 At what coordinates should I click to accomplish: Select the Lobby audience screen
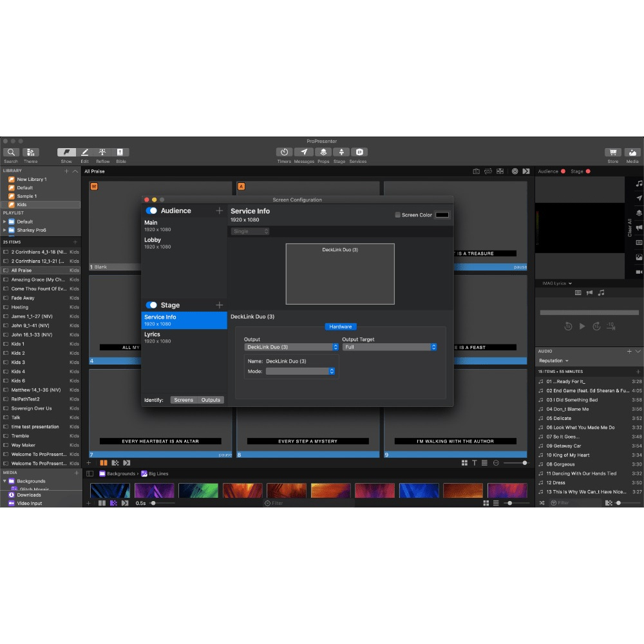184,243
